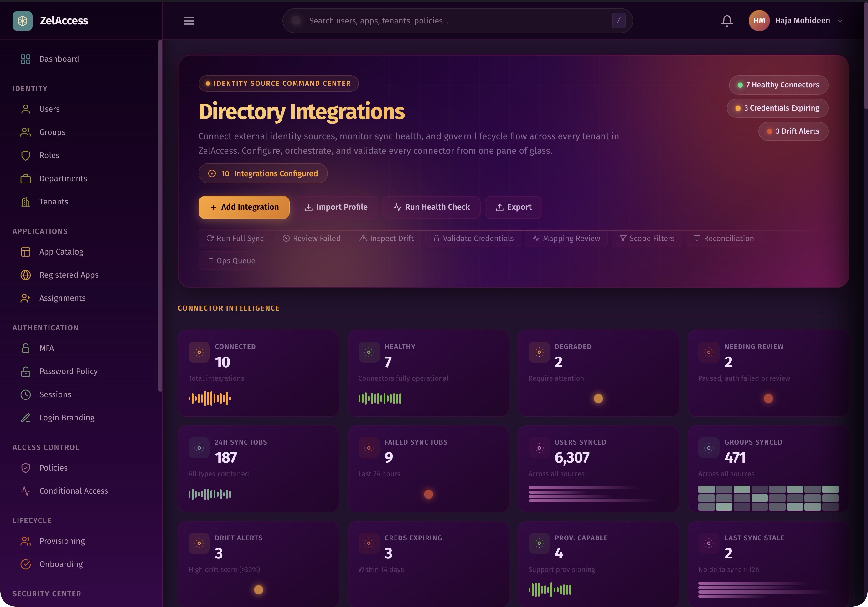Image resolution: width=868 pixels, height=607 pixels.
Task: Open the HM avatar account menu
Action: [759, 21]
